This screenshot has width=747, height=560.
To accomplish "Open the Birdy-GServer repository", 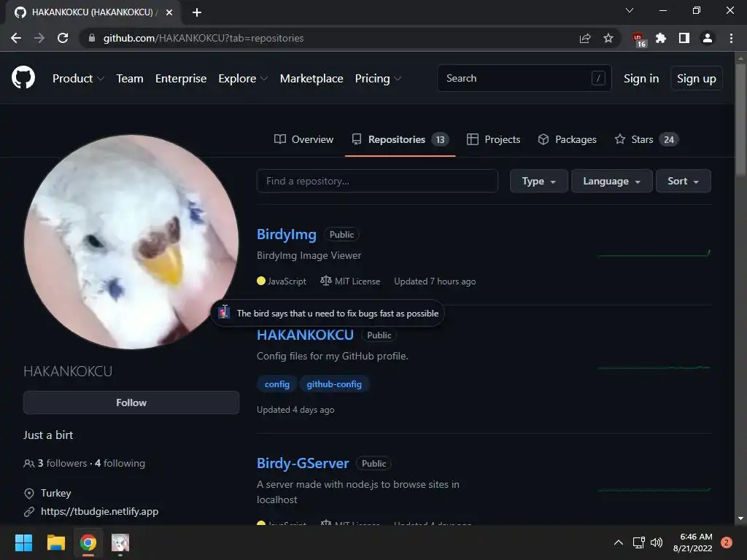I will click(303, 463).
